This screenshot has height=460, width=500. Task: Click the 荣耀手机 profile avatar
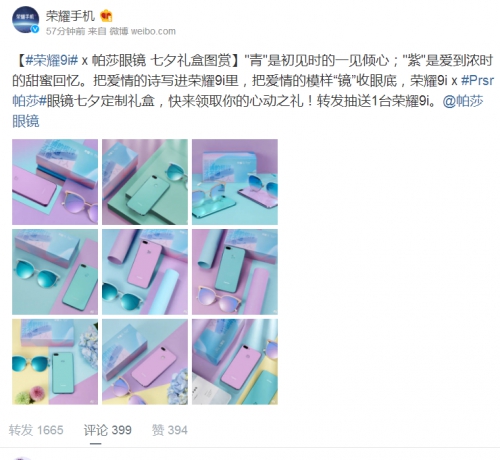pyautogui.click(x=25, y=19)
